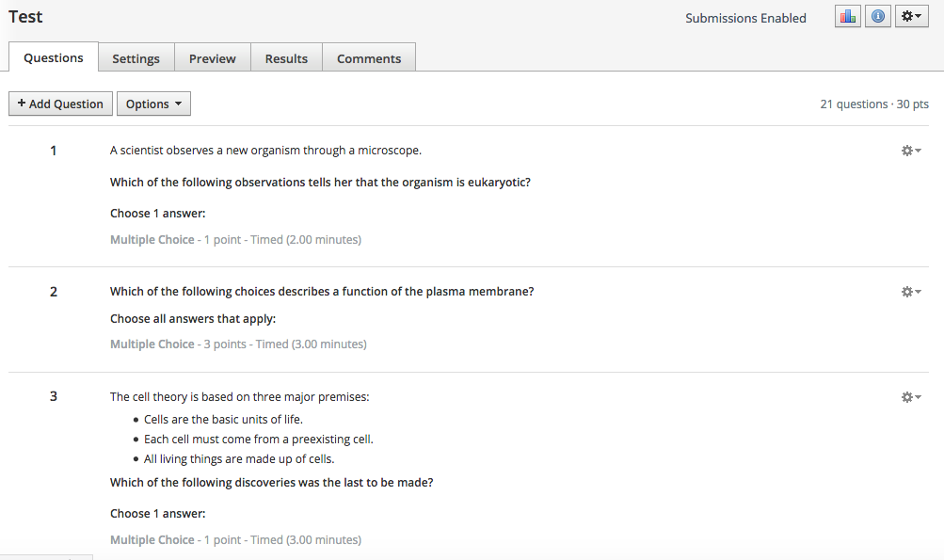Go to the Results tab

tap(286, 58)
